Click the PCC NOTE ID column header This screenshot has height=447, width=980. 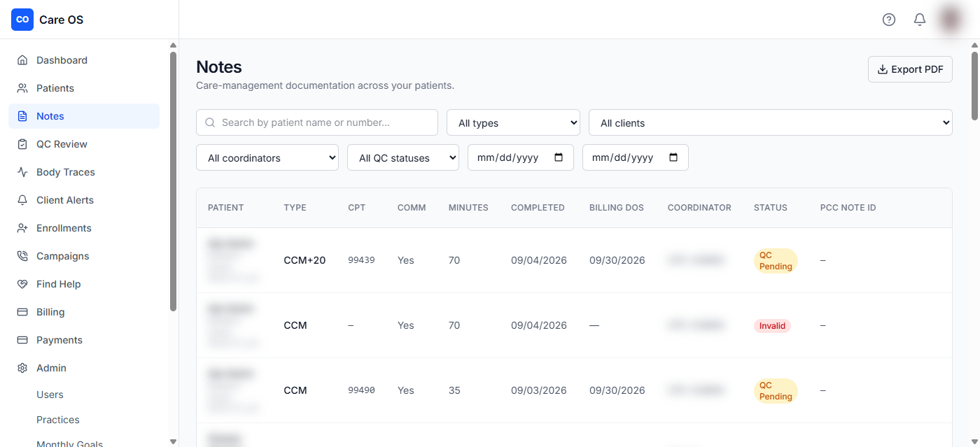(848, 208)
